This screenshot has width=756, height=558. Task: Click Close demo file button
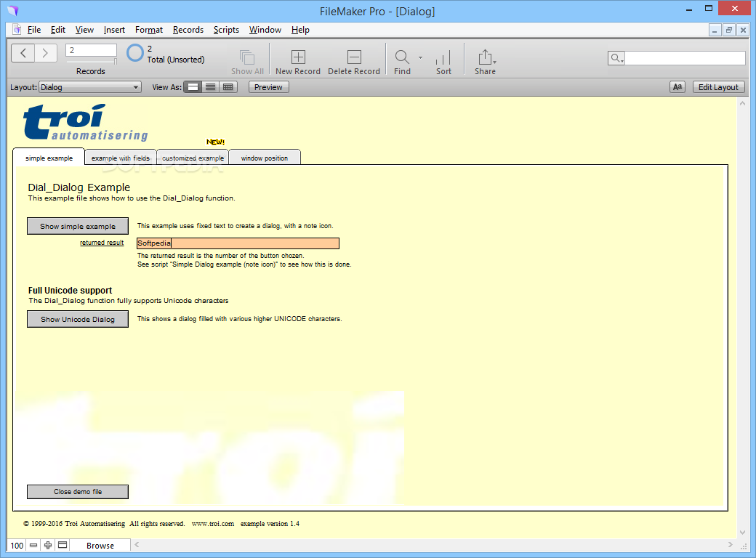tap(78, 491)
